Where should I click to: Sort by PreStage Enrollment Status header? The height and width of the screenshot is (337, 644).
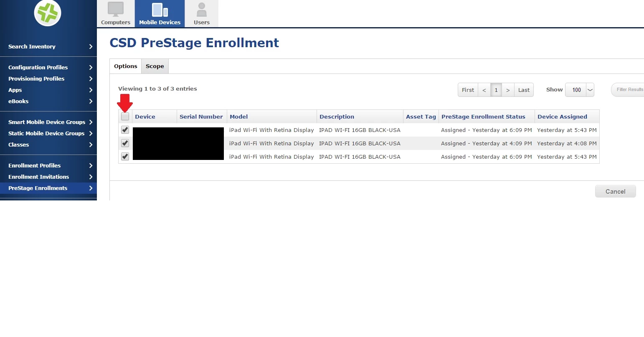tap(483, 117)
